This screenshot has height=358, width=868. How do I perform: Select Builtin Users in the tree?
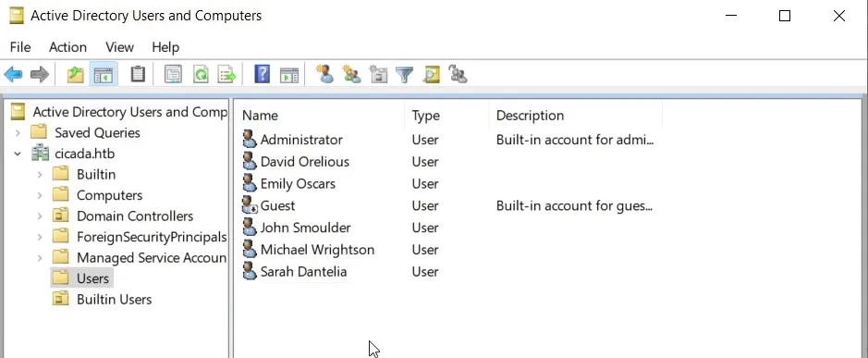point(114,299)
